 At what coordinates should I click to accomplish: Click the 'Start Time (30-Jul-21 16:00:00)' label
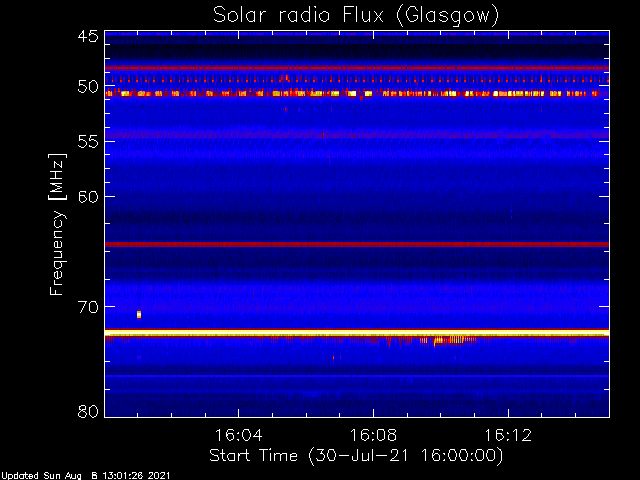[x=356, y=455]
